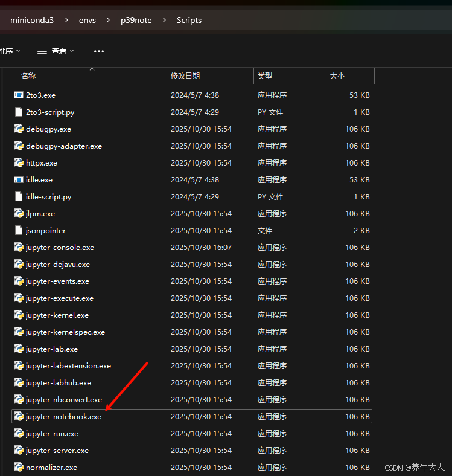Go to miniconda3 in the address bar
This screenshot has height=476, width=452.
[32, 20]
